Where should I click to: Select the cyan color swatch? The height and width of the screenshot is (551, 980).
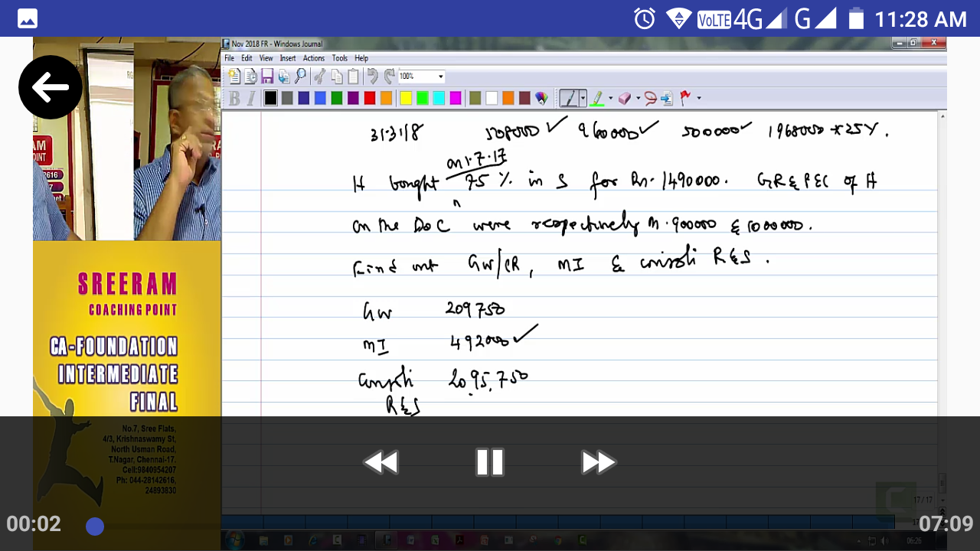[439, 98]
